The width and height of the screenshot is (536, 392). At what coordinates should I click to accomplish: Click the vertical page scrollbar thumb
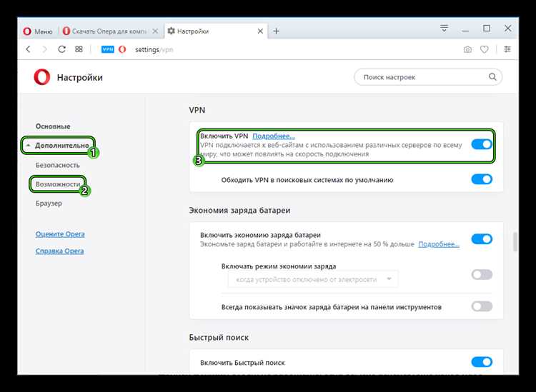515,242
